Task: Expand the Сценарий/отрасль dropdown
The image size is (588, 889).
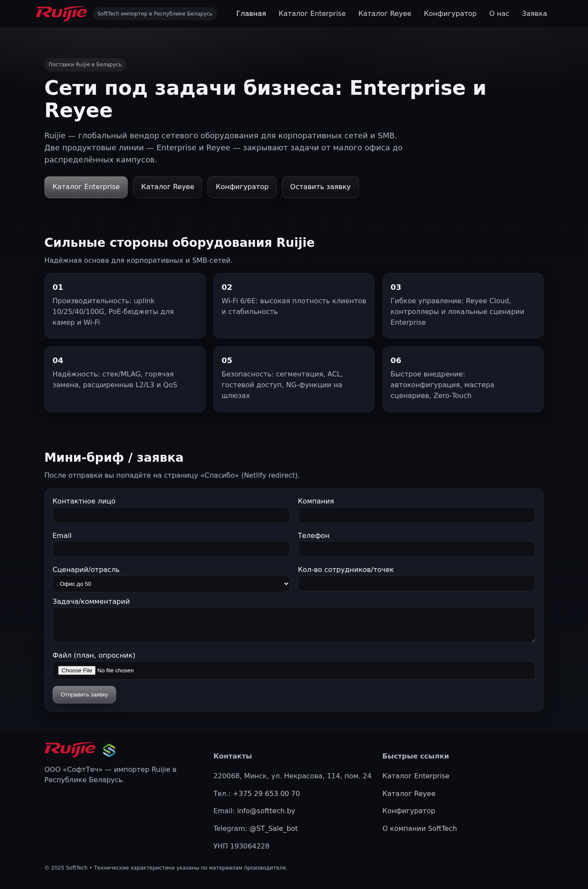Action: pyautogui.click(x=171, y=584)
